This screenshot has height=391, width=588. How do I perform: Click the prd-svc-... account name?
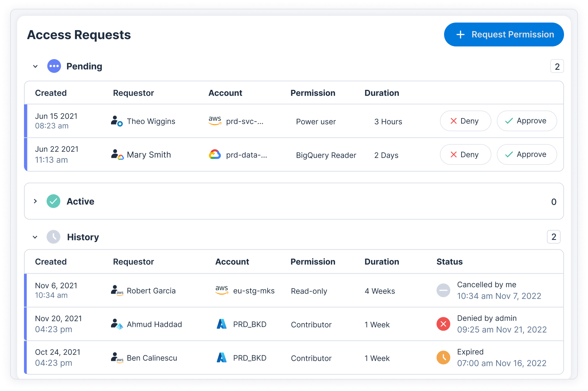coord(245,121)
